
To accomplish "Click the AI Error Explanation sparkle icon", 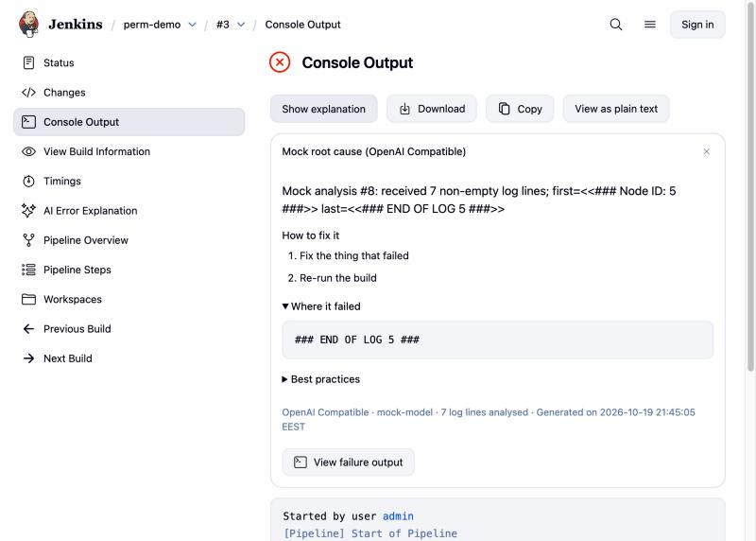I will pos(29,210).
